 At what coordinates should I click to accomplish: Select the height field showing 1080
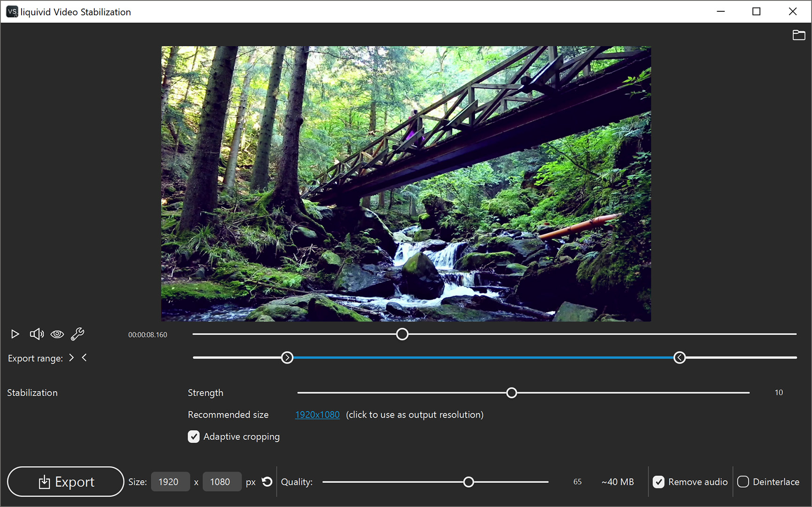(x=222, y=482)
